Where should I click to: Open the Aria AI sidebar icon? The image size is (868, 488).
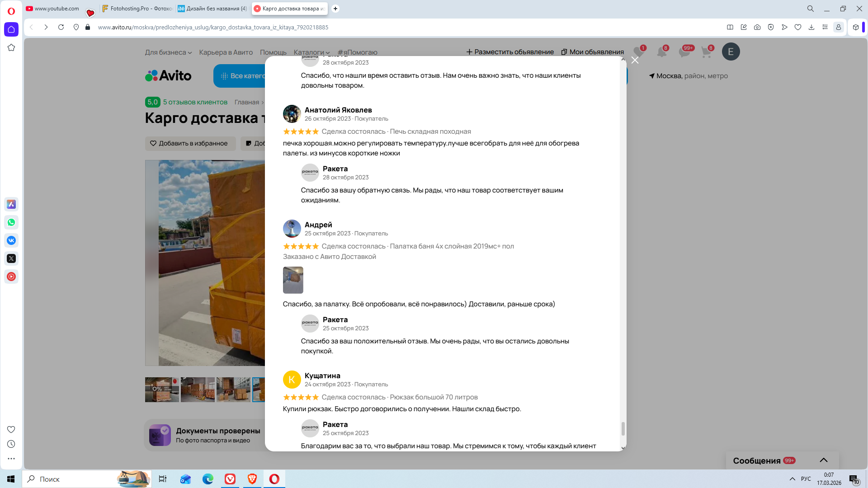(11, 204)
